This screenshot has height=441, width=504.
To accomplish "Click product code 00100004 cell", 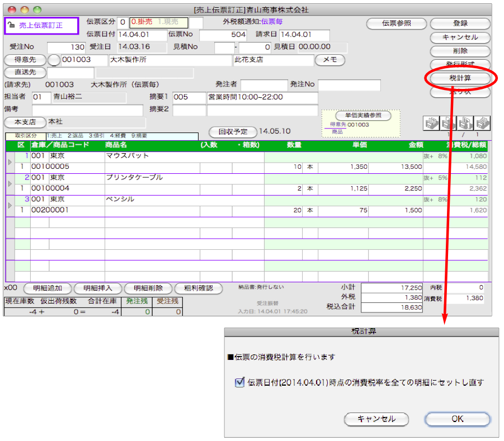I will coord(68,188).
